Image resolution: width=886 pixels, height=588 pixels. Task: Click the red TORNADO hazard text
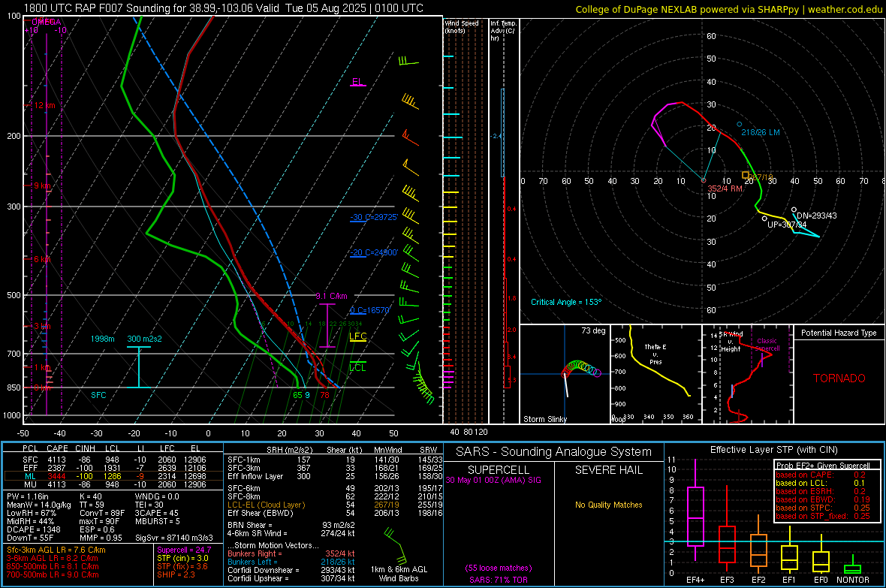coord(839,378)
